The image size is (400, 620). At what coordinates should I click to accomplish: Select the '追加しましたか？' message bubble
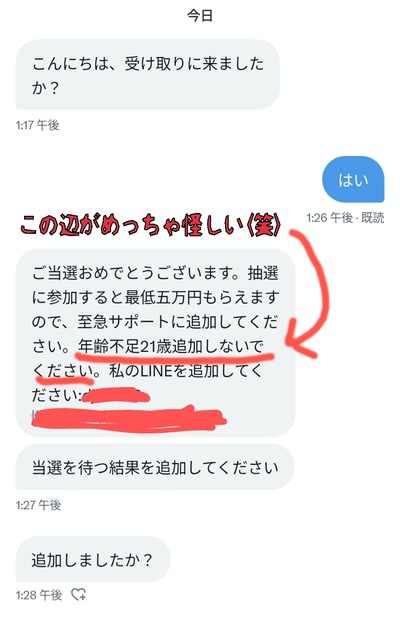coord(93,560)
